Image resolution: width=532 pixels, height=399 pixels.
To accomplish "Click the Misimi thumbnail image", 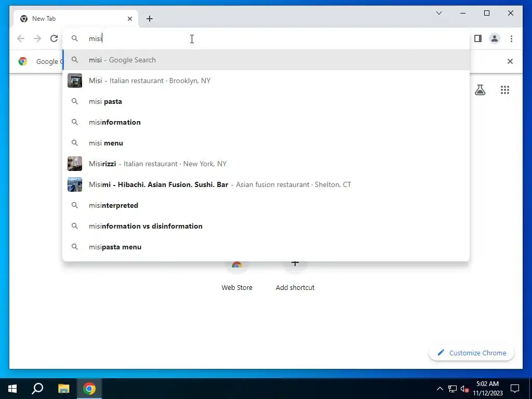I will click(75, 184).
